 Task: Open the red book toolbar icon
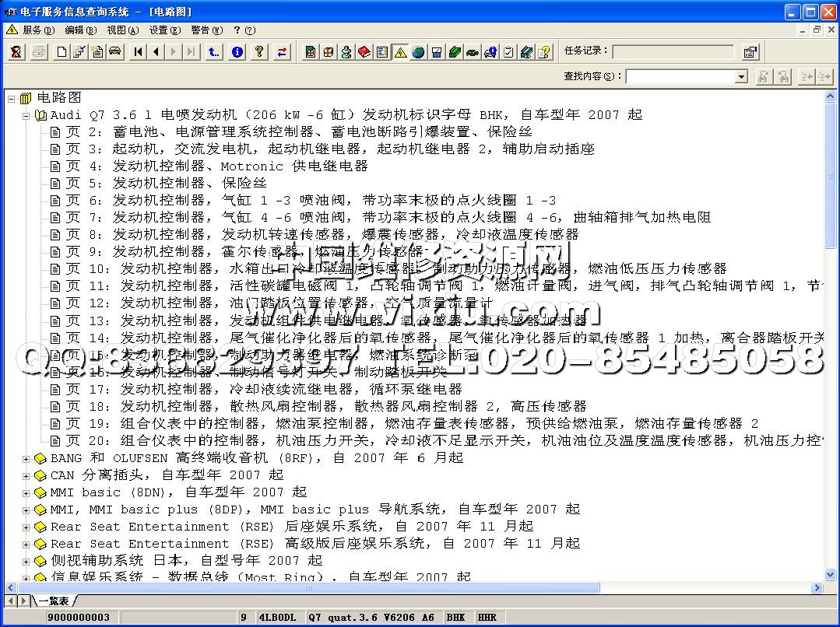[364, 52]
